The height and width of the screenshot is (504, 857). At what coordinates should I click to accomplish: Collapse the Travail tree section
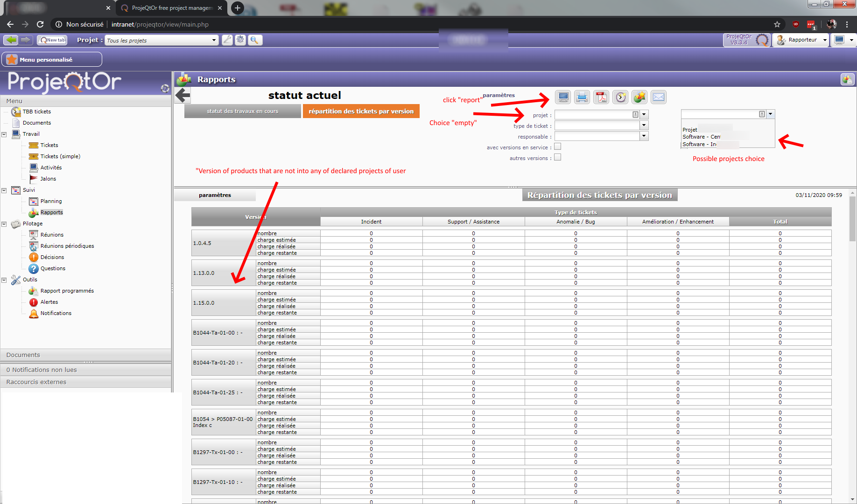coord(4,134)
